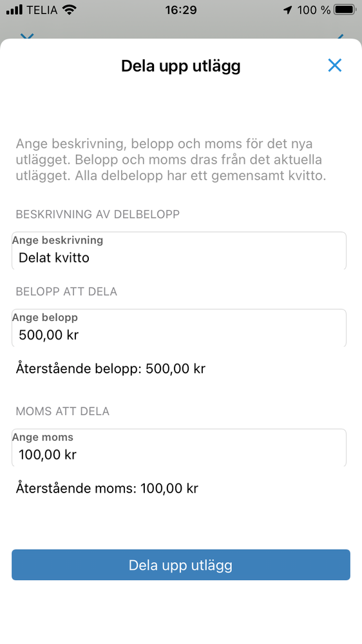The height and width of the screenshot is (644, 362).
Task: Tap the MOMS ATT DELA section header
Action: [x=62, y=411]
